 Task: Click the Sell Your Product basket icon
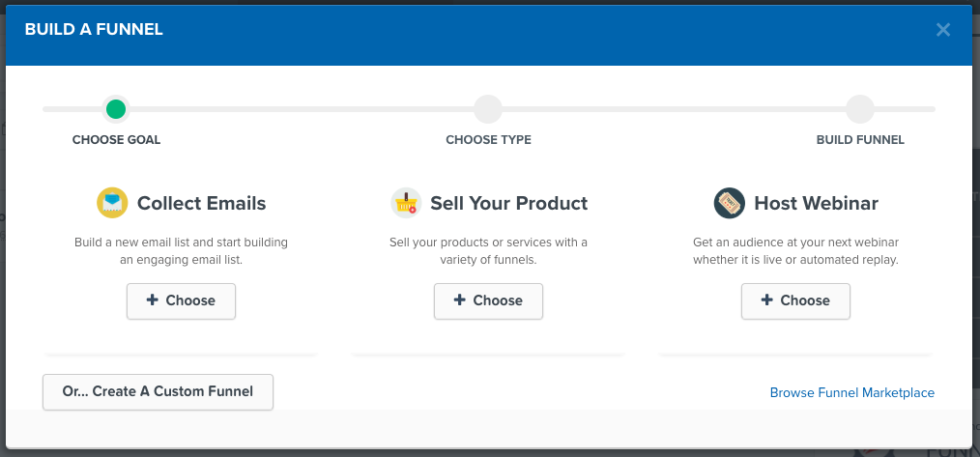point(406,203)
